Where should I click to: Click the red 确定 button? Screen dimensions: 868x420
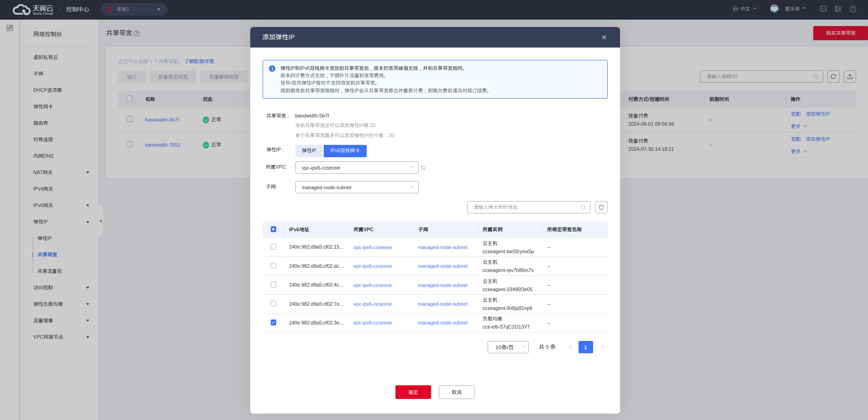[413, 392]
